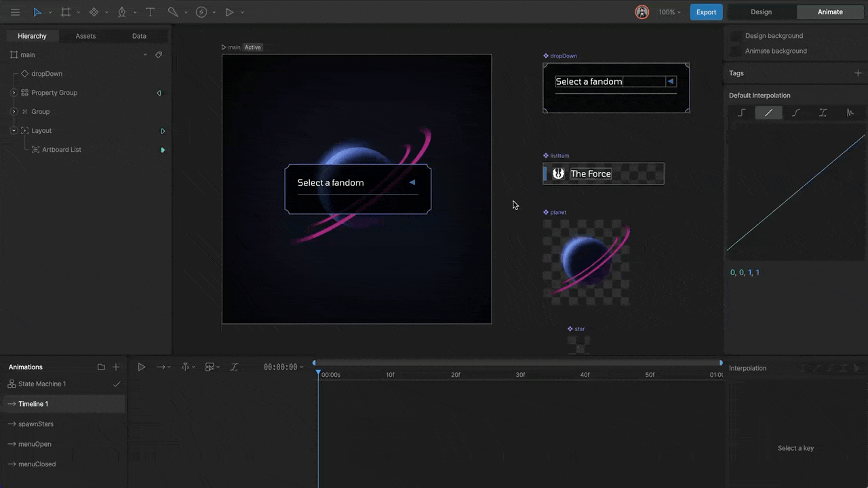The height and width of the screenshot is (488, 868).
Task: Select the Bone tool
Action: pyautogui.click(x=174, y=12)
